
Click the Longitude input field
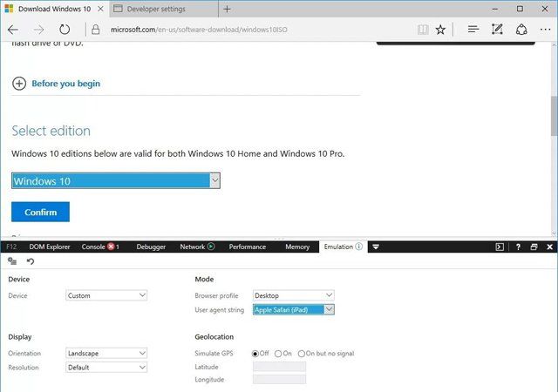[x=279, y=380]
